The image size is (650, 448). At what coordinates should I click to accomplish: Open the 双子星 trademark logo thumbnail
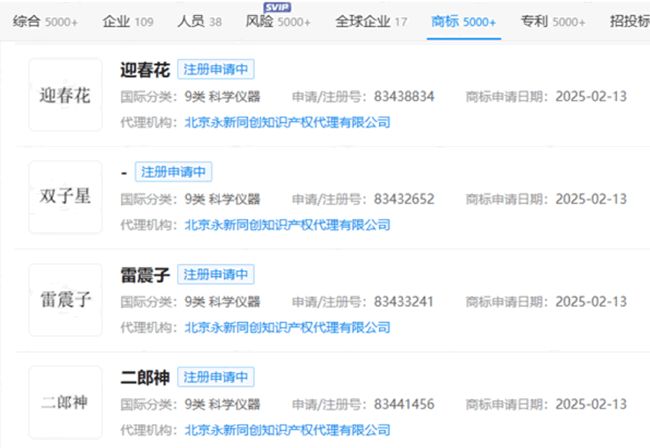(65, 197)
